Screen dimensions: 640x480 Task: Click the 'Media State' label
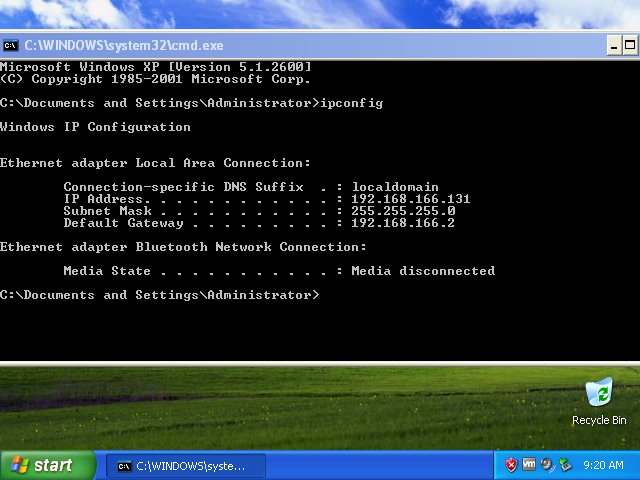(107, 271)
